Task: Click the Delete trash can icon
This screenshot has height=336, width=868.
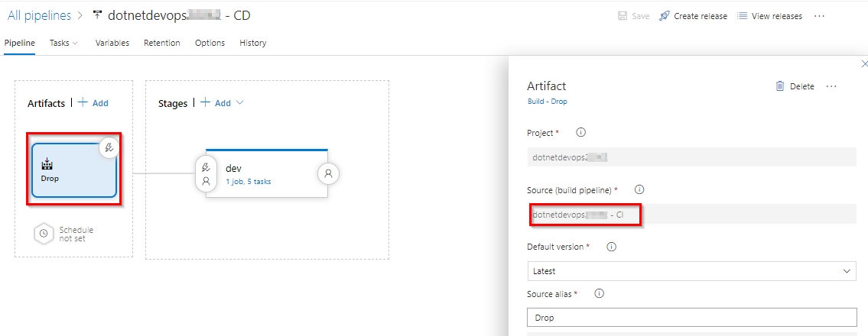Action: (x=780, y=86)
